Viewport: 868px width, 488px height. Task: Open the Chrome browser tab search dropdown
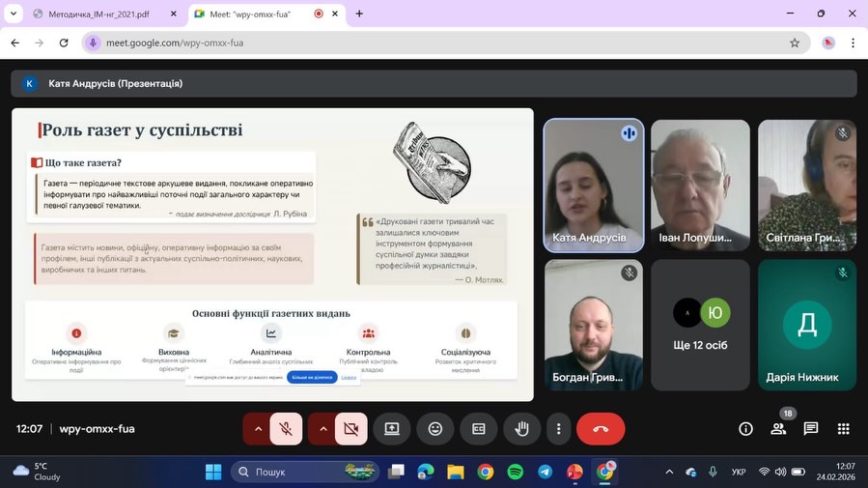(x=14, y=14)
